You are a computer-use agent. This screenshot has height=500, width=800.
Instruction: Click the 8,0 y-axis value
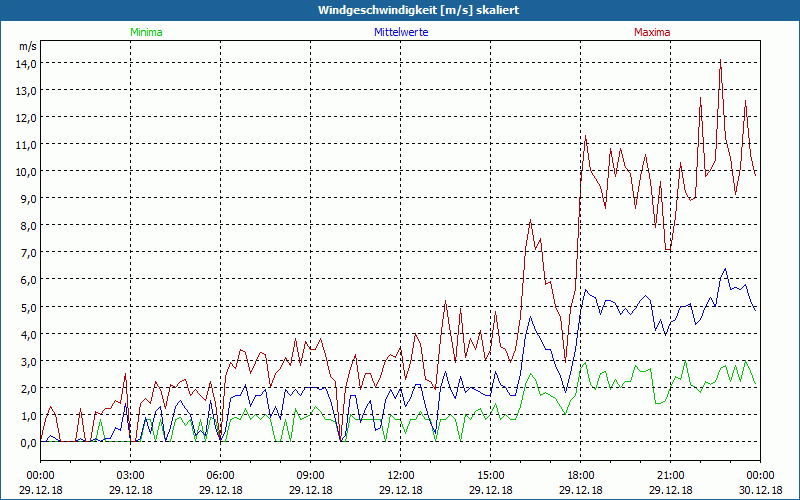point(28,226)
